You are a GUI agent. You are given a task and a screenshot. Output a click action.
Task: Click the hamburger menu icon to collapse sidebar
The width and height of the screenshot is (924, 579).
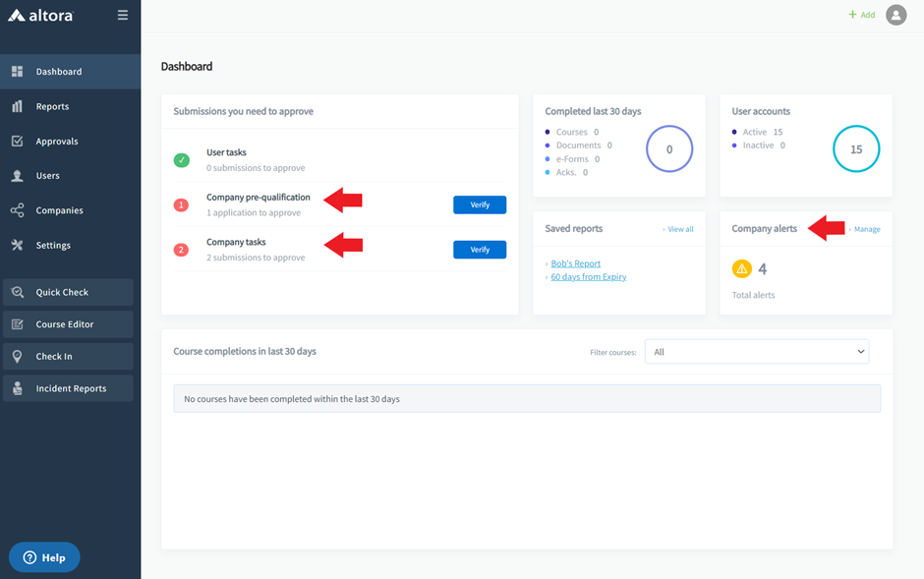(122, 15)
